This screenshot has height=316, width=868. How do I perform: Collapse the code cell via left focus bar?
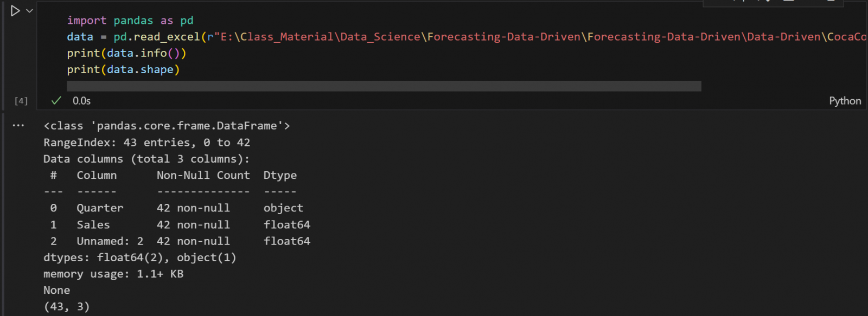point(3,54)
